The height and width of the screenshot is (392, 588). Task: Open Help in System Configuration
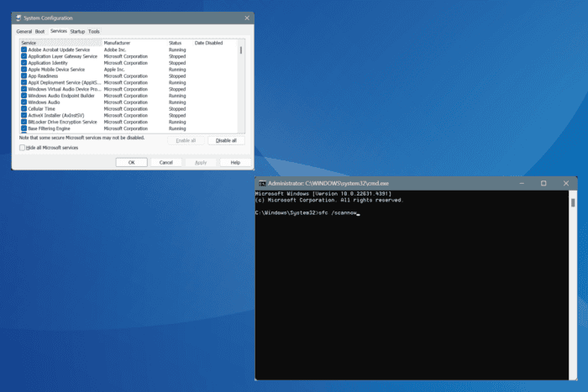pos(235,162)
